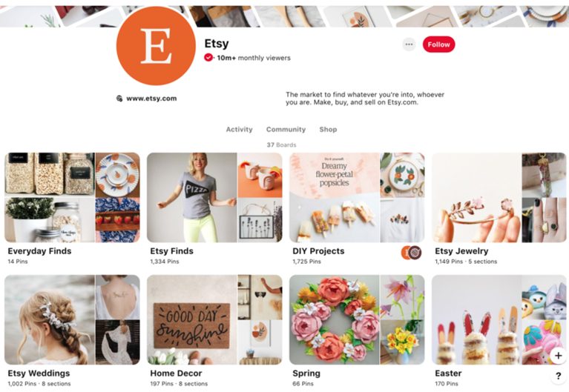This screenshot has width=569, height=392.
Task: Click the plus create button
Action: tap(559, 356)
